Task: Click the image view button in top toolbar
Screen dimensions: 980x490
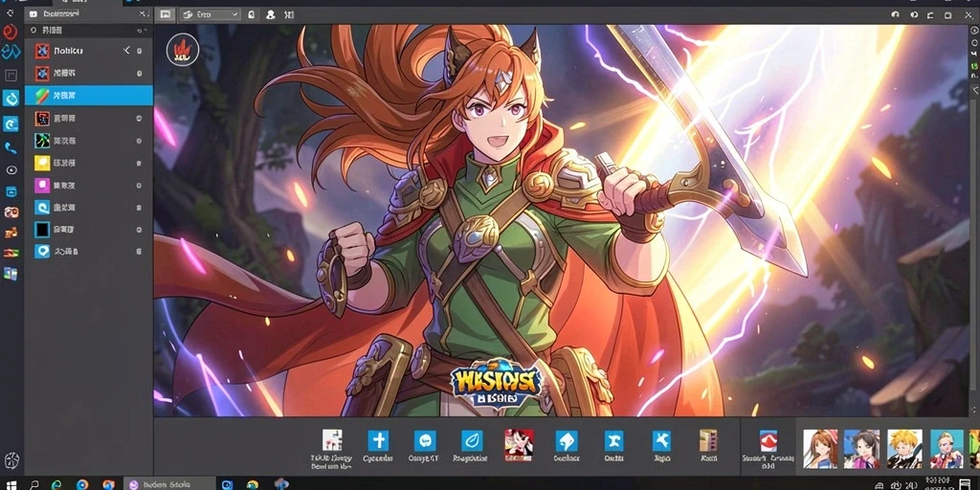Action: (165, 14)
